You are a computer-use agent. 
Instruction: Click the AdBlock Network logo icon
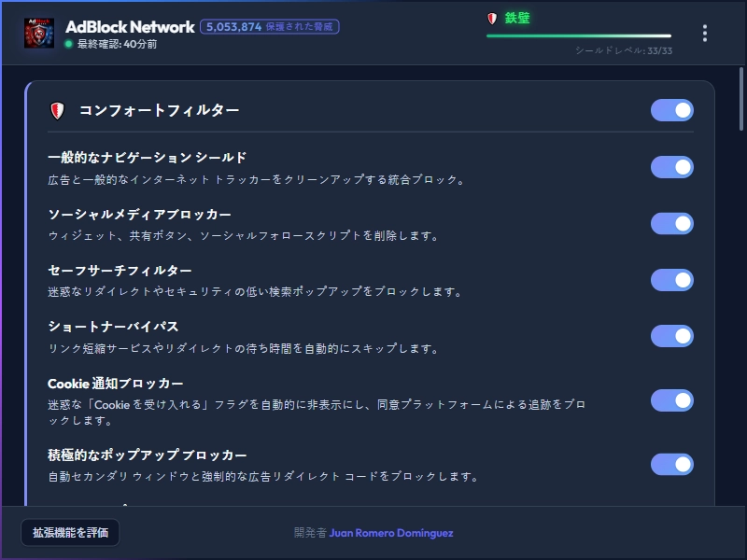click(39, 33)
